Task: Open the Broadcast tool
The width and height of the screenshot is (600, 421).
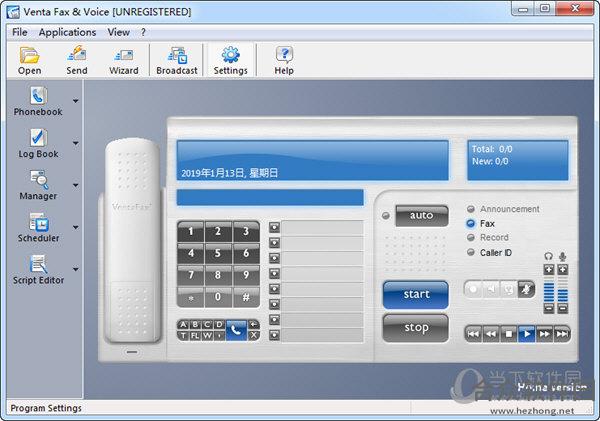Action: click(177, 60)
